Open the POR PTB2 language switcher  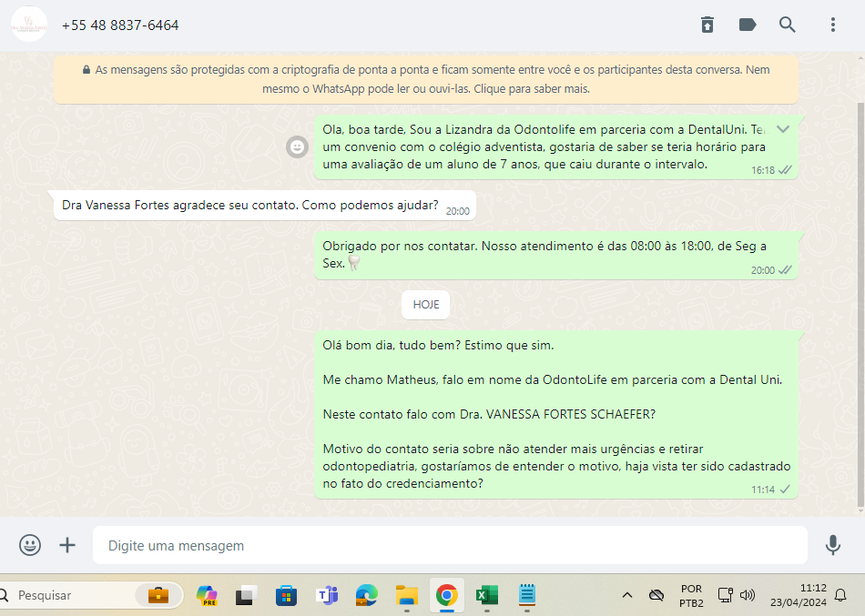point(691,595)
